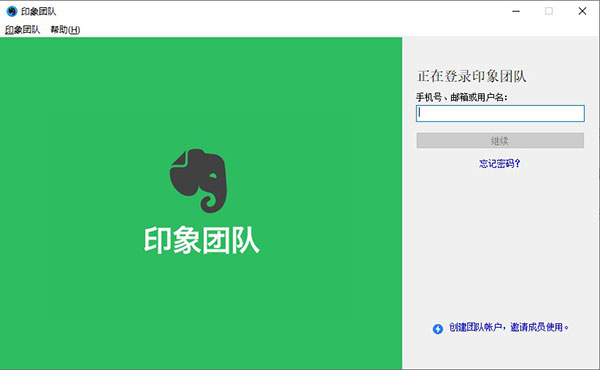The width and height of the screenshot is (600, 370).
Task: Click the 继续 button
Action: pyautogui.click(x=500, y=140)
